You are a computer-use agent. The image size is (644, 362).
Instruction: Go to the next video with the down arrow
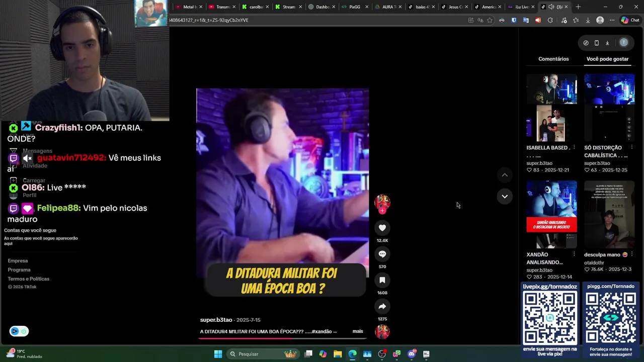pos(505,196)
